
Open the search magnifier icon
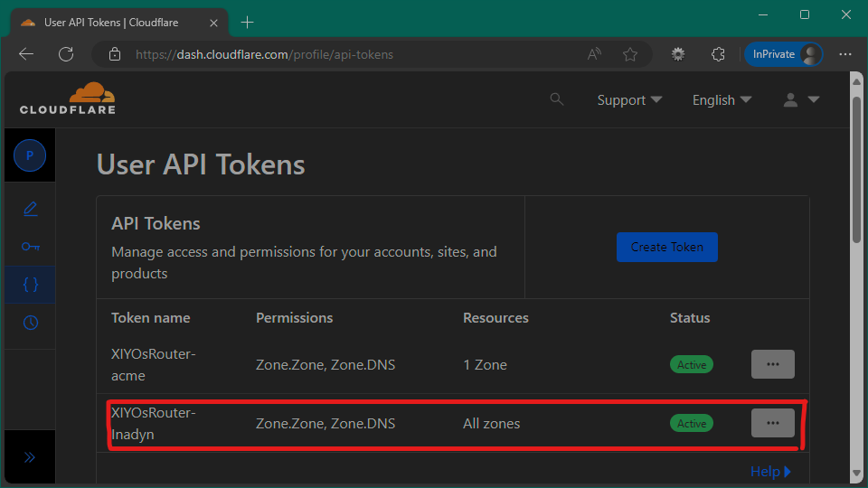click(557, 99)
